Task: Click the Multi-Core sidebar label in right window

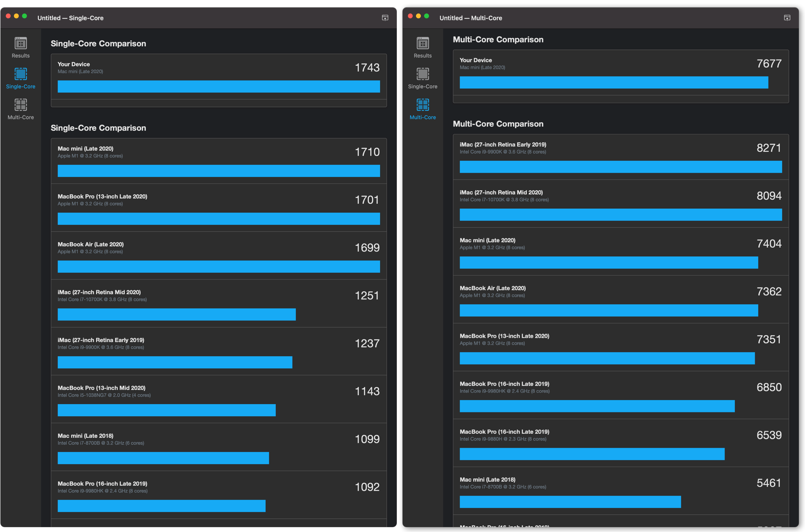Action: pyautogui.click(x=422, y=117)
